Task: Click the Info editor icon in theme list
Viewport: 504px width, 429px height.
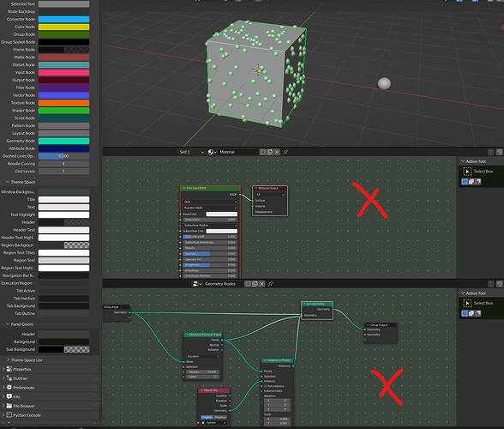Action: click(9, 396)
